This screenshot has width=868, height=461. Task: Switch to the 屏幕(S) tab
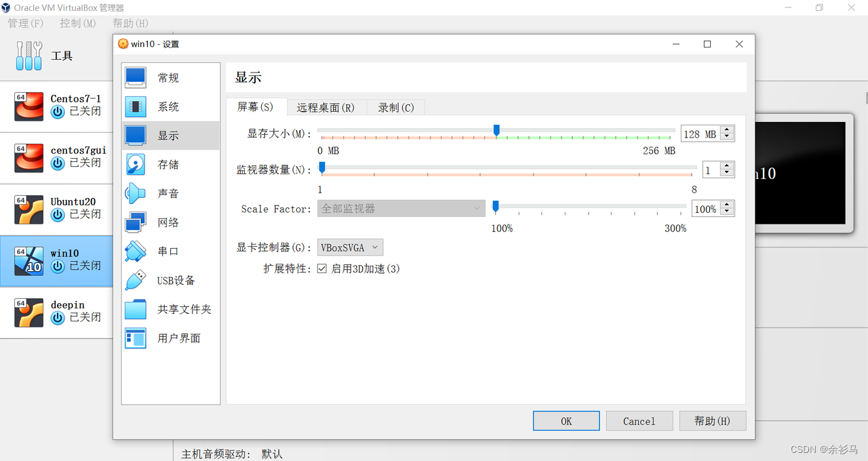256,107
